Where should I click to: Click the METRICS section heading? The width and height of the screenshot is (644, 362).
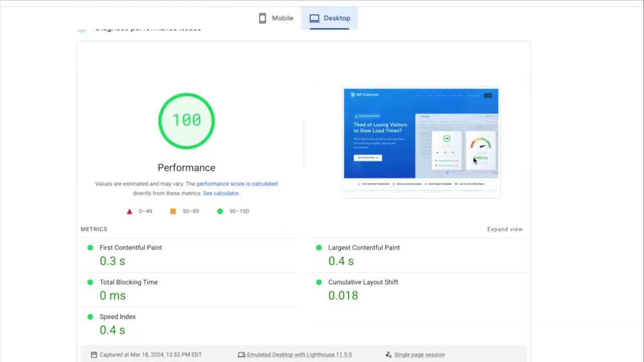click(94, 229)
